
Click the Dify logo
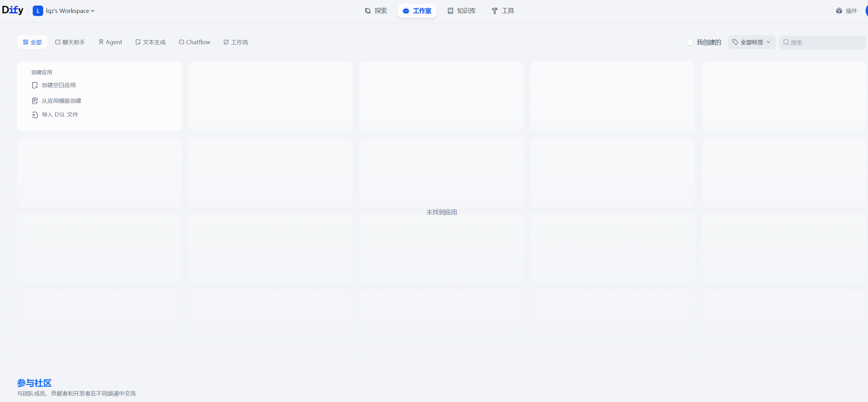pyautogui.click(x=13, y=10)
